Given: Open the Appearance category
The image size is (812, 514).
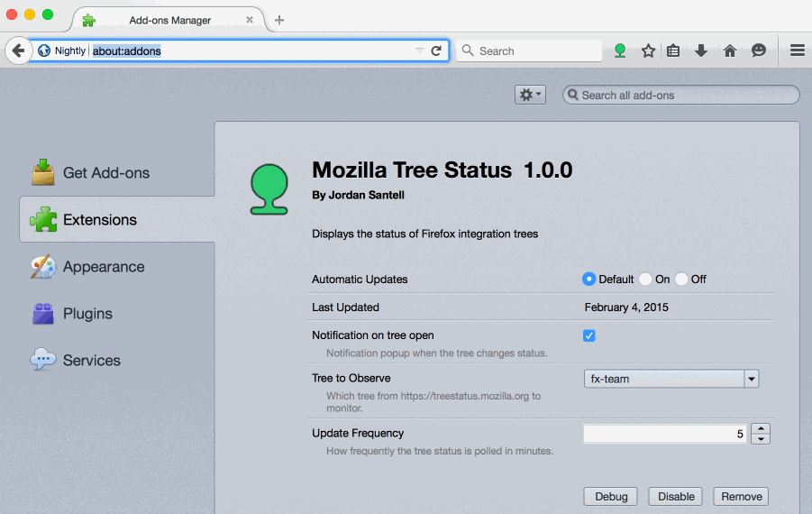Looking at the screenshot, I should 116,266.
